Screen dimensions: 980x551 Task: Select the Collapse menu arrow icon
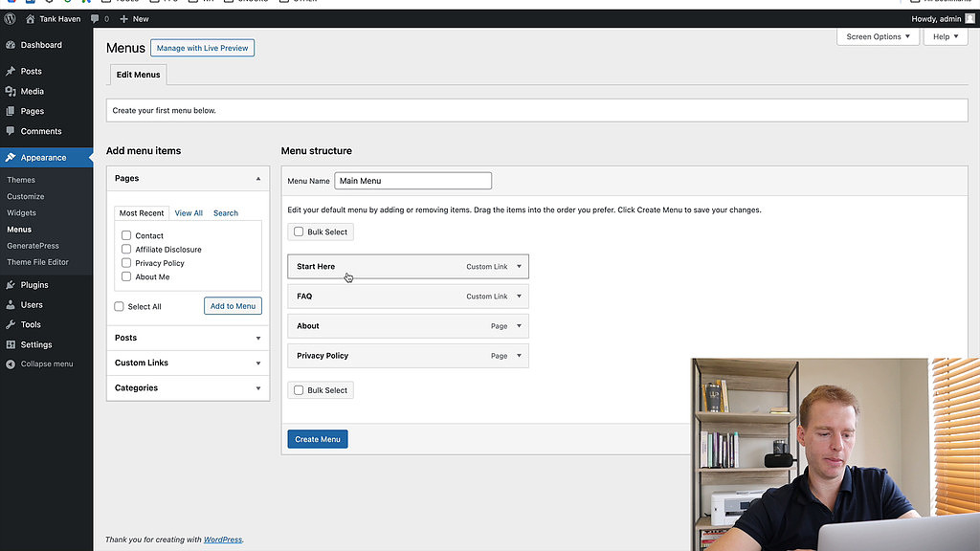[9, 364]
